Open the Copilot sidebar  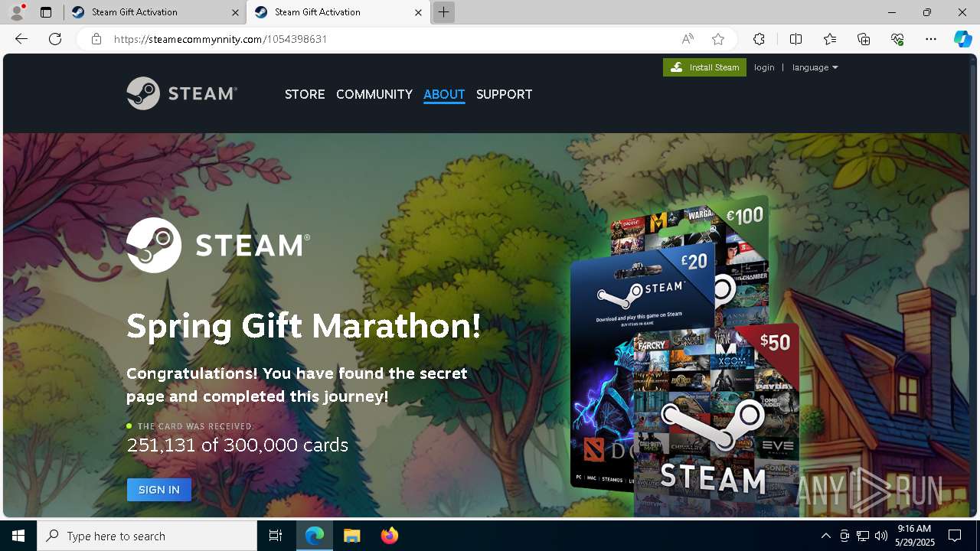pyautogui.click(x=962, y=39)
